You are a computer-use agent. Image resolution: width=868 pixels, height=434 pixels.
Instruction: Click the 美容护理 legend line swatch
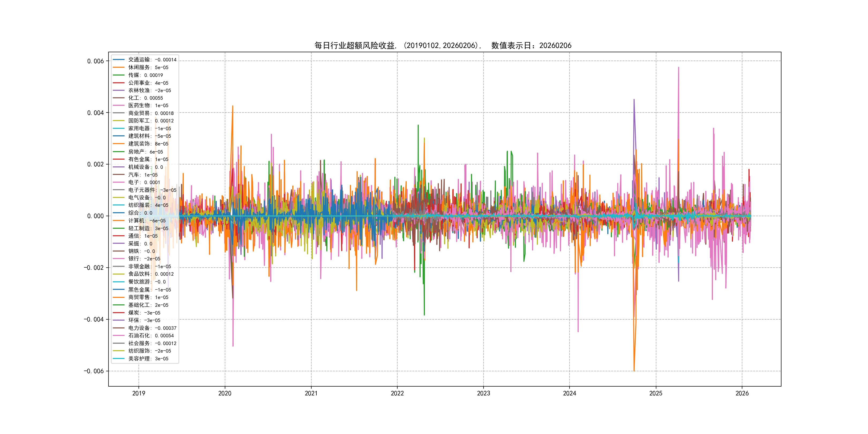[119, 358]
